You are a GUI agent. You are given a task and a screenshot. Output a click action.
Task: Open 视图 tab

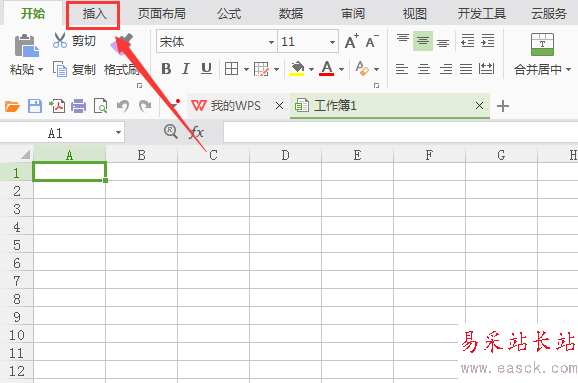click(x=415, y=14)
